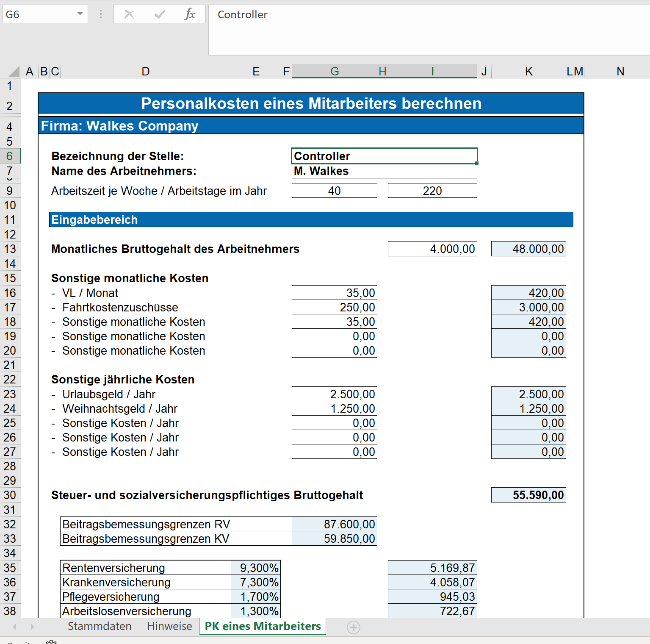Screen dimensions: 650x644
Task: Select column E header
Action: [x=256, y=71]
